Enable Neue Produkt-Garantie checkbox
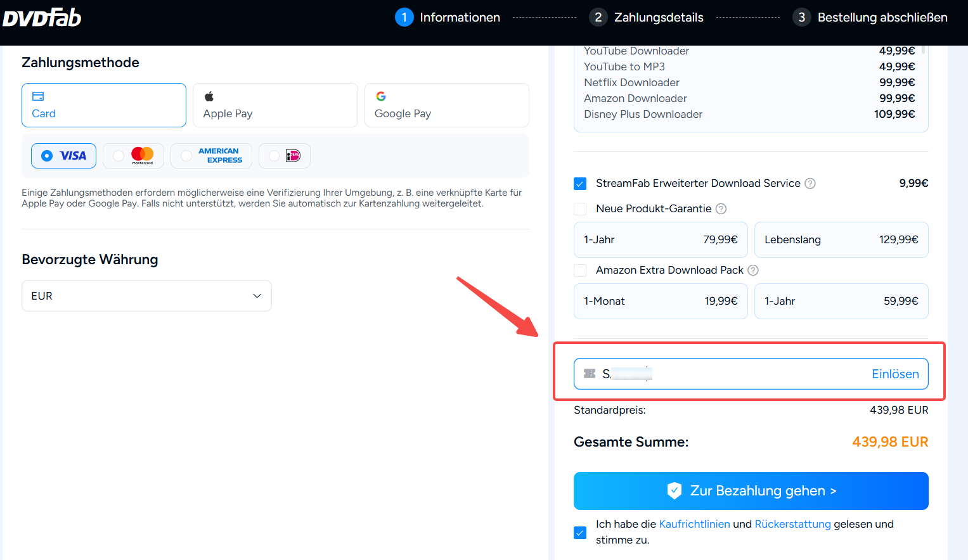 tap(580, 209)
